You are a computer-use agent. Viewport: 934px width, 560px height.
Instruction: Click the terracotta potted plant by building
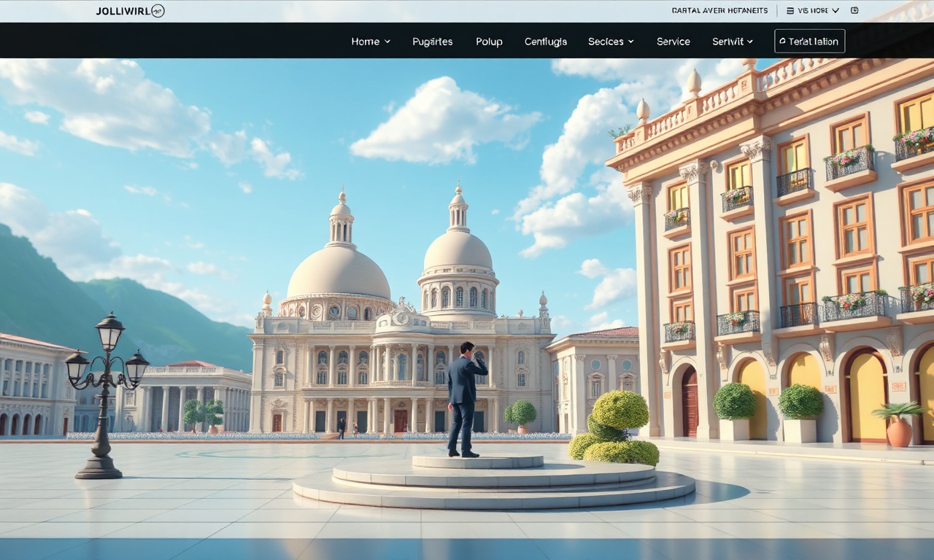[x=899, y=424]
